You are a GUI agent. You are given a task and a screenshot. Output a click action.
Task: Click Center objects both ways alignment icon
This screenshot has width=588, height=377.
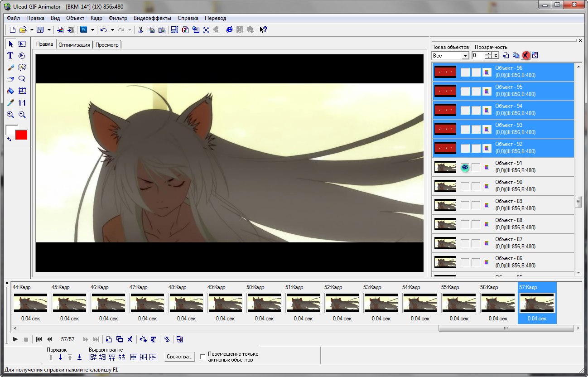click(x=153, y=357)
